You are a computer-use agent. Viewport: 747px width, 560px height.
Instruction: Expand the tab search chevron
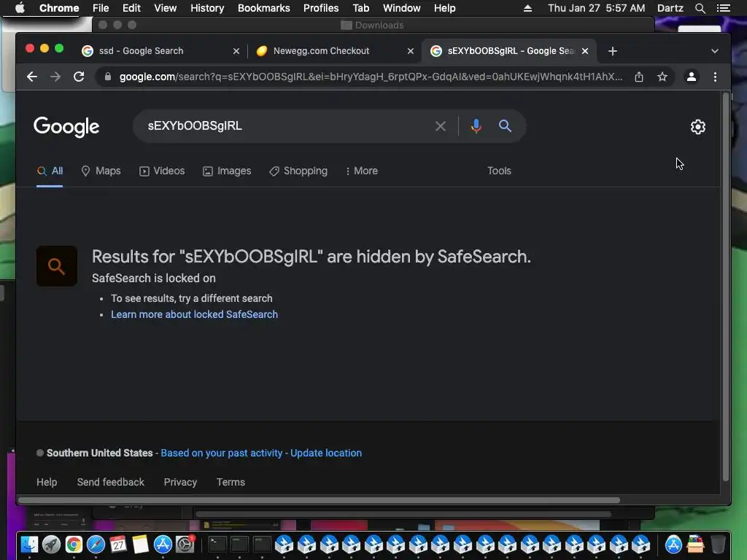point(715,51)
